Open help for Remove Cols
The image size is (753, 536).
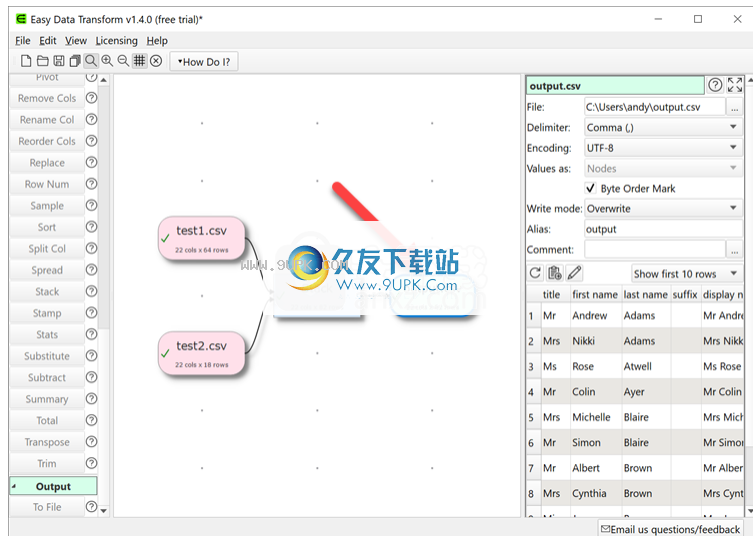click(x=91, y=98)
